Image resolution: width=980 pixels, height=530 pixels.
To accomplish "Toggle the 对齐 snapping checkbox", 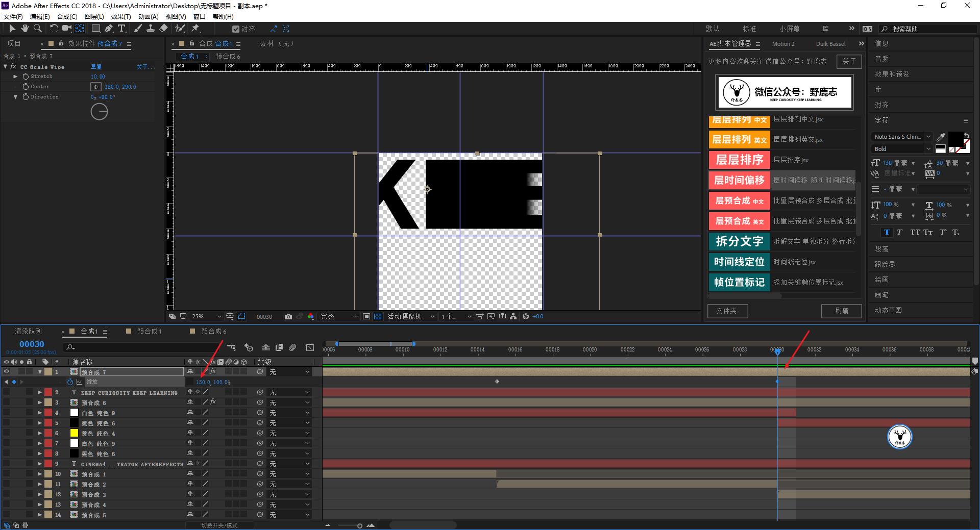I will tap(235, 29).
